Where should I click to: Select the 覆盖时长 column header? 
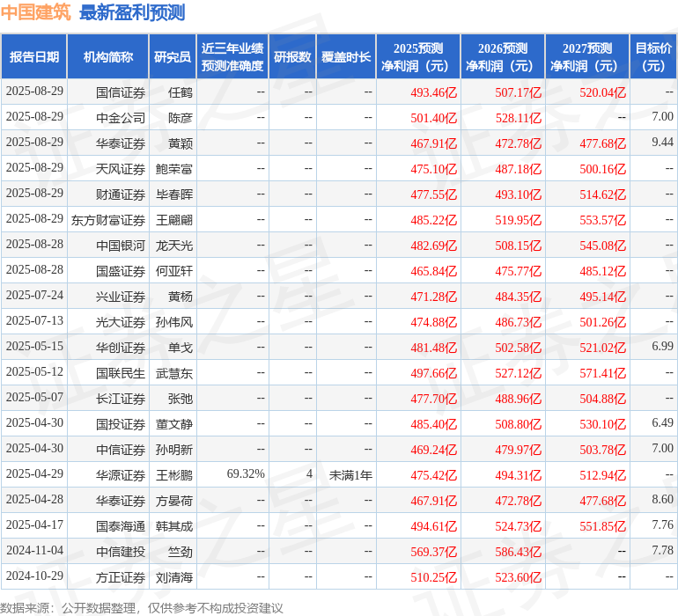pyautogui.click(x=346, y=56)
